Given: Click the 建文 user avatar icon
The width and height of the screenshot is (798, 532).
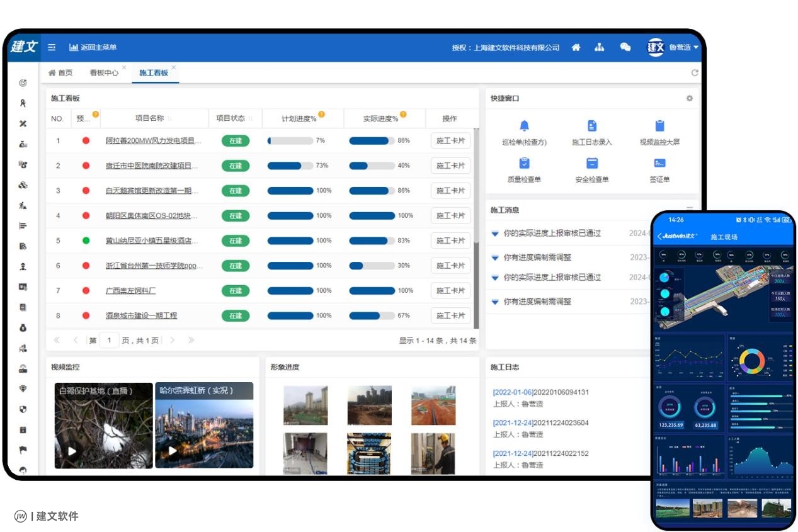Looking at the screenshot, I should pyautogui.click(x=656, y=47).
